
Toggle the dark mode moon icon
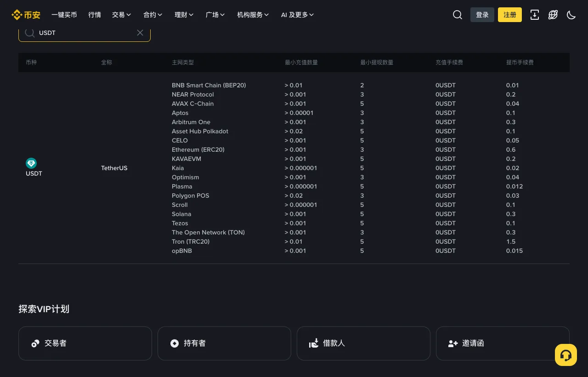click(x=571, y=15)
